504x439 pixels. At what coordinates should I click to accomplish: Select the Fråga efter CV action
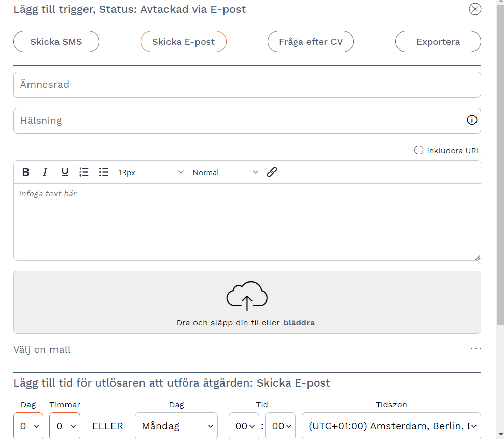click(311, 42)
